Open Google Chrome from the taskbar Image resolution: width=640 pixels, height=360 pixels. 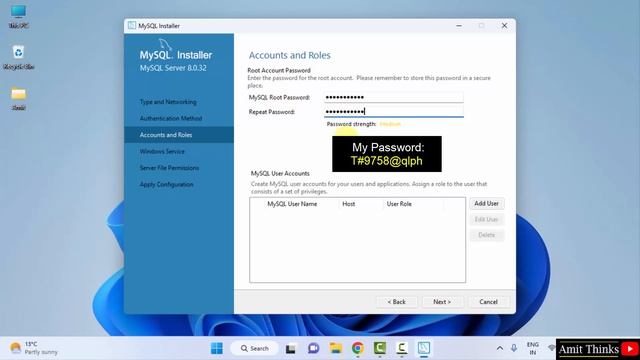[358, 348]
